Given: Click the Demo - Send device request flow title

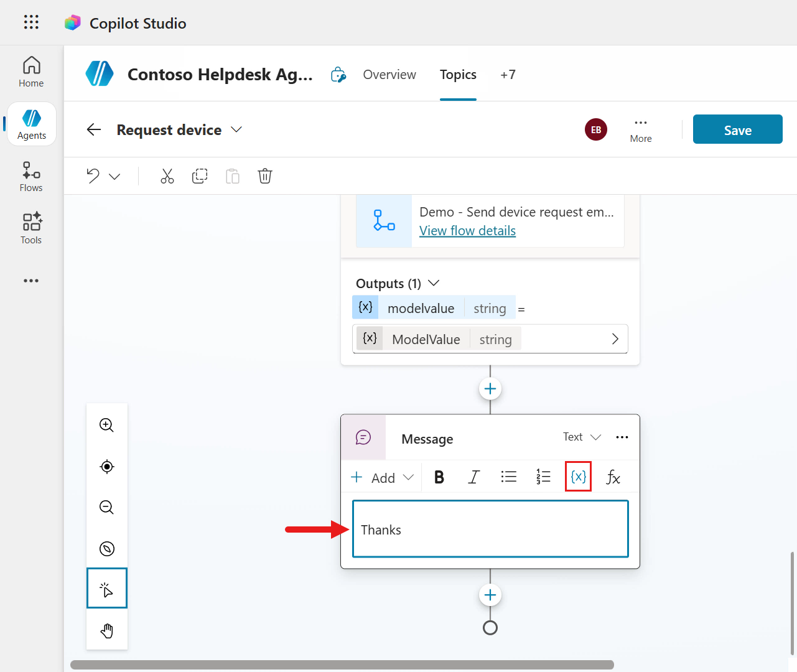Looking at the screenshot, I should (516, 212).
